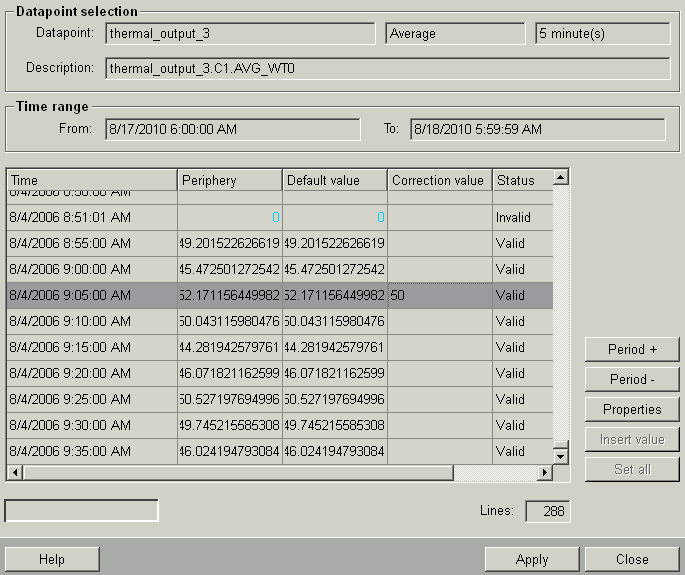Sort by the Time column header
Screen dimensions: 685x575
point(92,181)
